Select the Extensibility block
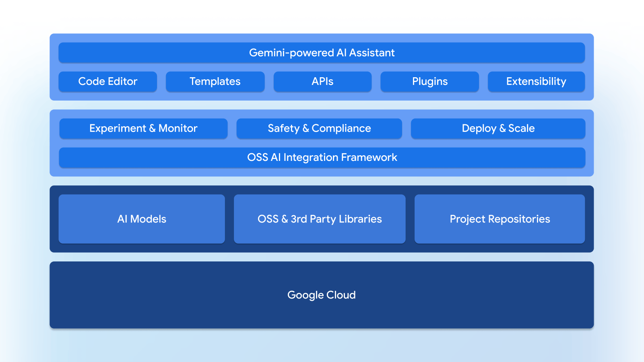The height and width of the screenshot is (362, 644). 536,82
